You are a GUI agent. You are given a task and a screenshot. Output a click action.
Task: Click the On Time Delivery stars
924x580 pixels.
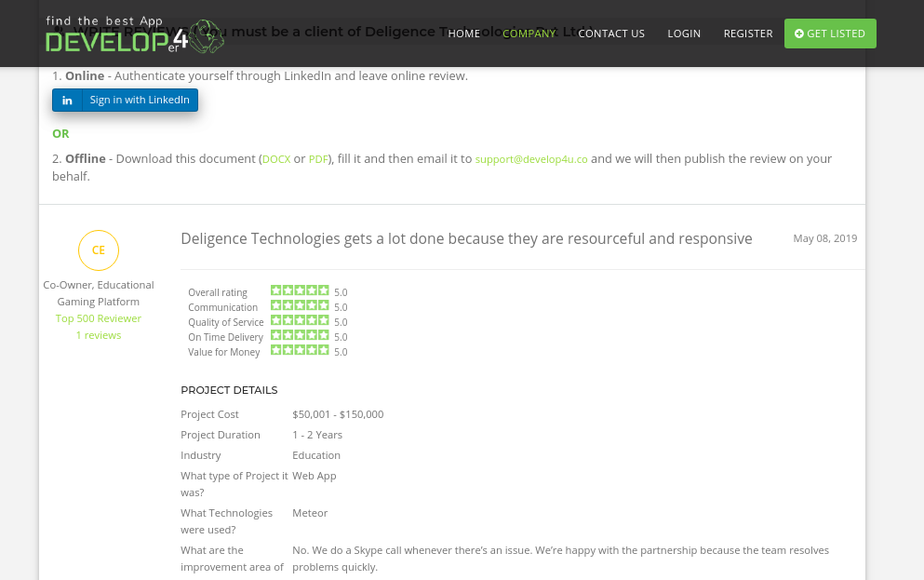pos(300,335)
